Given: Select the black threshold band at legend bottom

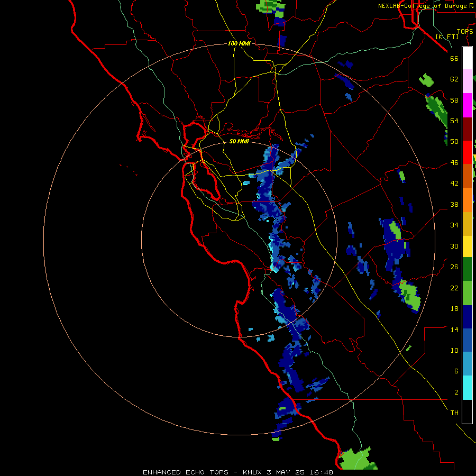Looking at the screenshot, I should click(x=467, y=411).
